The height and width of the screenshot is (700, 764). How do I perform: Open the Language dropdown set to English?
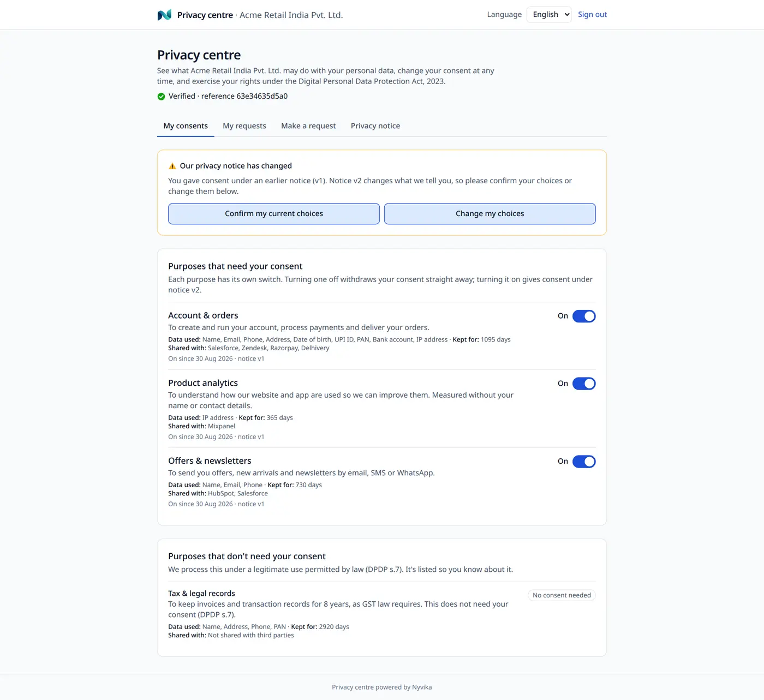click(x=549, y=15)
